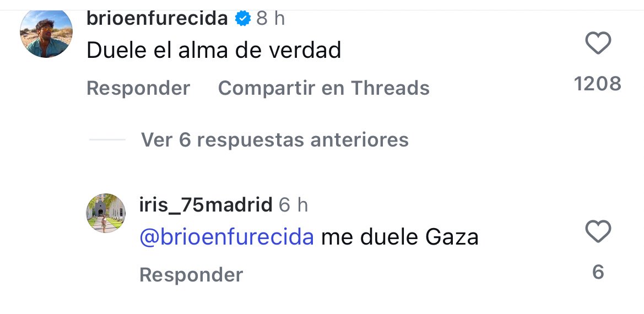Viewport: 644px width, 314px height.
Task: Like the comment by brioenfurecida
Action: pyautogui.click(x=598, y=44)
